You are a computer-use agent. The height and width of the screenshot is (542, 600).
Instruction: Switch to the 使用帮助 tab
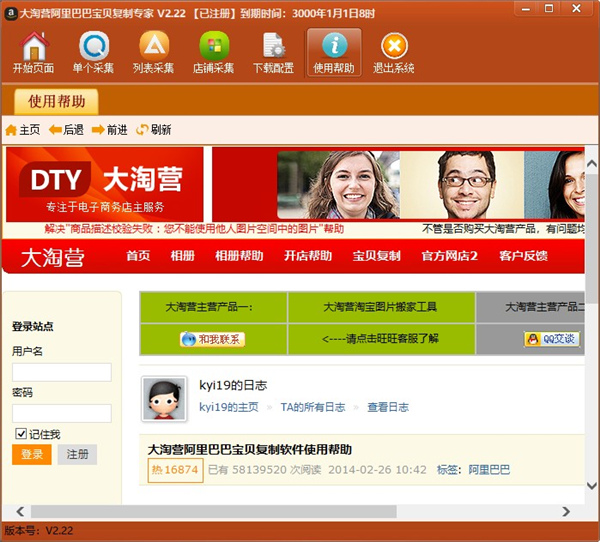click(56, 101)
